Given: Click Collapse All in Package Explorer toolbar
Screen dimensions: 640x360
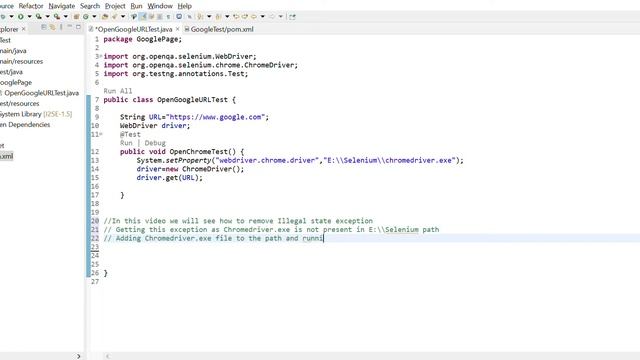Looking at the screenshot, I should point(43,27).
